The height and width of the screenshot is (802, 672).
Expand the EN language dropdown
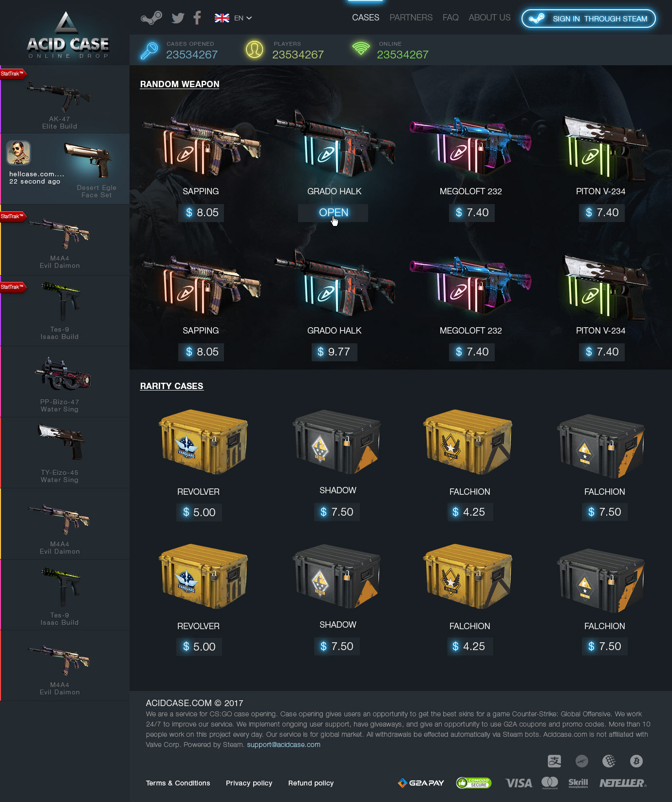click(243, 18)
